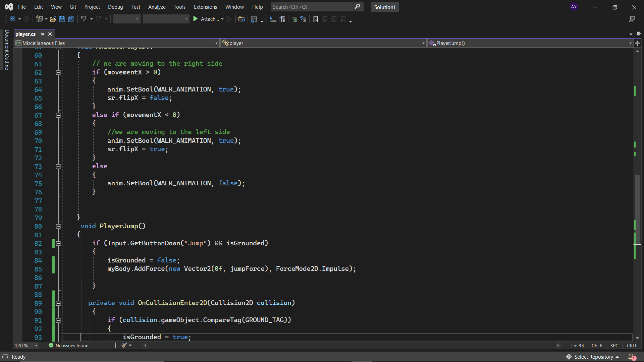644x362 pixels.
Task: Click inside the Search Ctrl+Q box
Action: [312, 7]
